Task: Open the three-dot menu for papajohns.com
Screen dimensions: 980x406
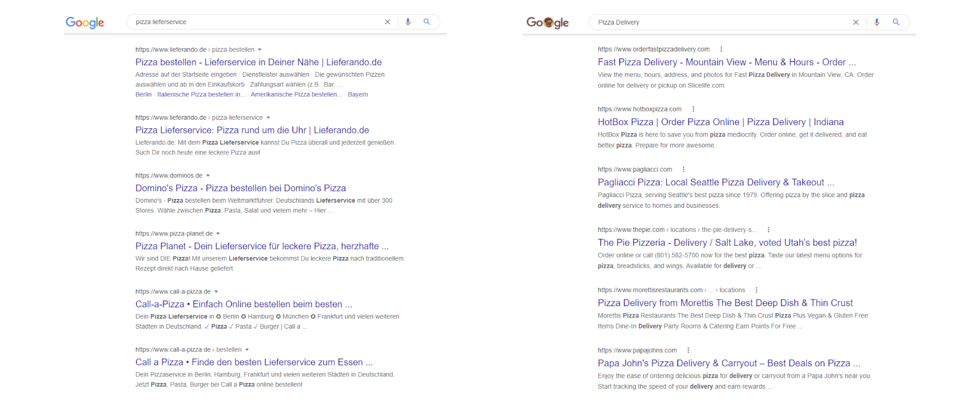Action: 688,350
